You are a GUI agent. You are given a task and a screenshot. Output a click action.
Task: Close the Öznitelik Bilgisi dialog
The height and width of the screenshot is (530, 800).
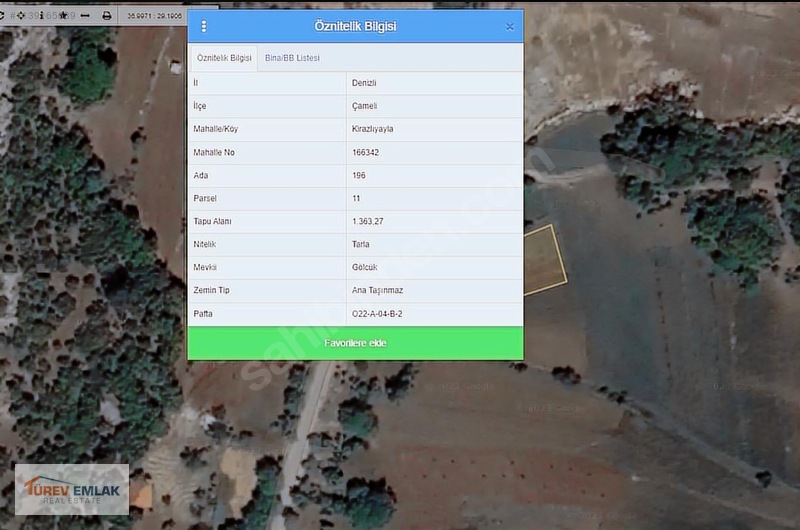coord(510,27)
